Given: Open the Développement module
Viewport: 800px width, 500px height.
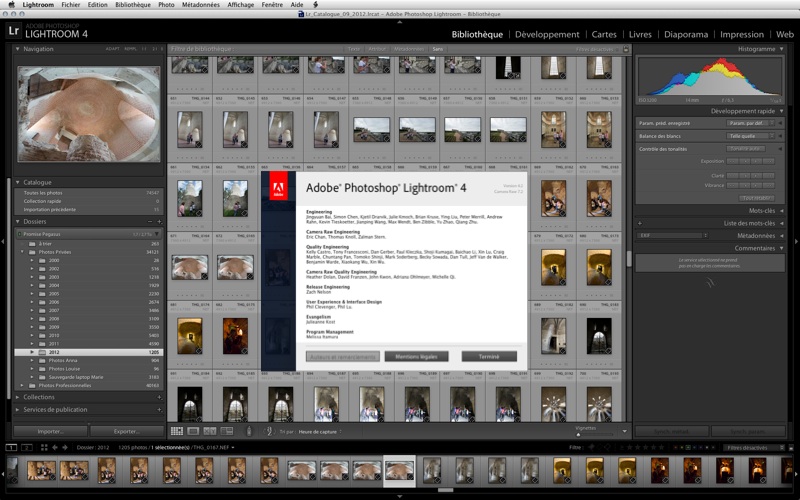Looking at the screenshot, I should (547, 35).
